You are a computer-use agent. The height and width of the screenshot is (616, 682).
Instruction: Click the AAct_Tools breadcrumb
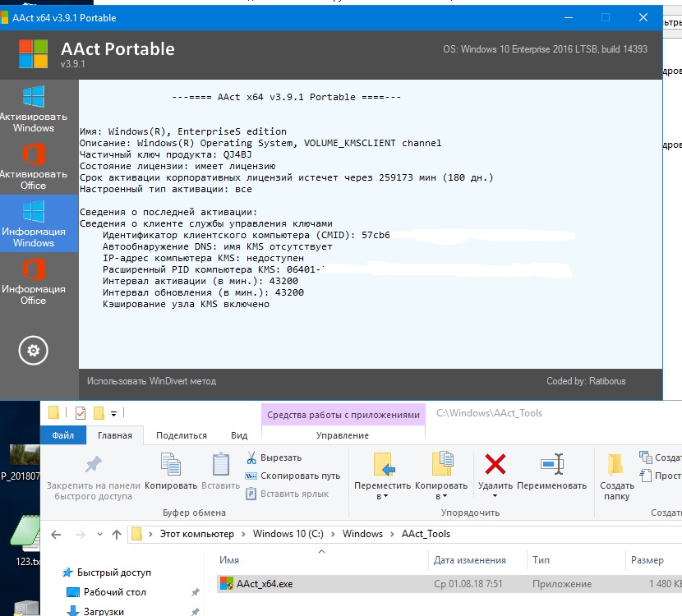[x=426, y=534]
